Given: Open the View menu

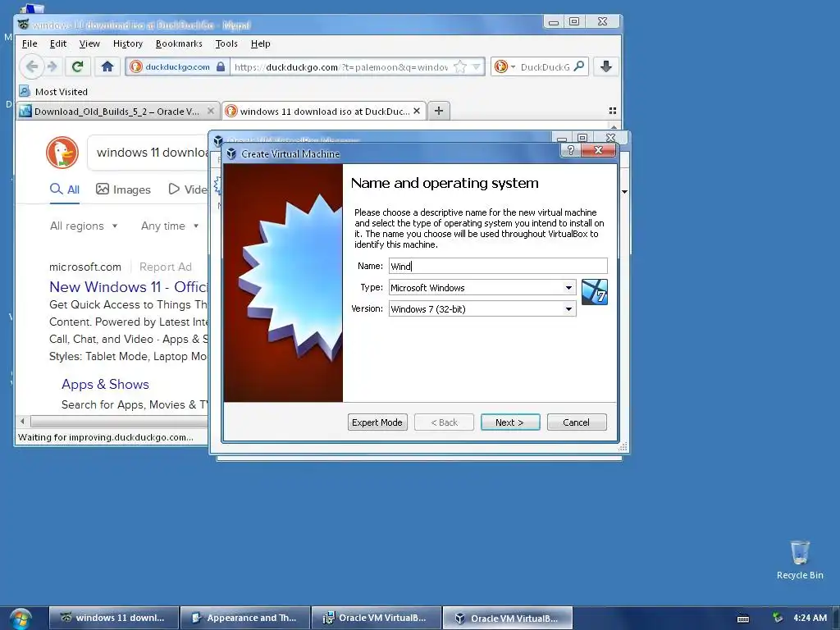Looking at the screenshot, I should [x=89, y=43].
